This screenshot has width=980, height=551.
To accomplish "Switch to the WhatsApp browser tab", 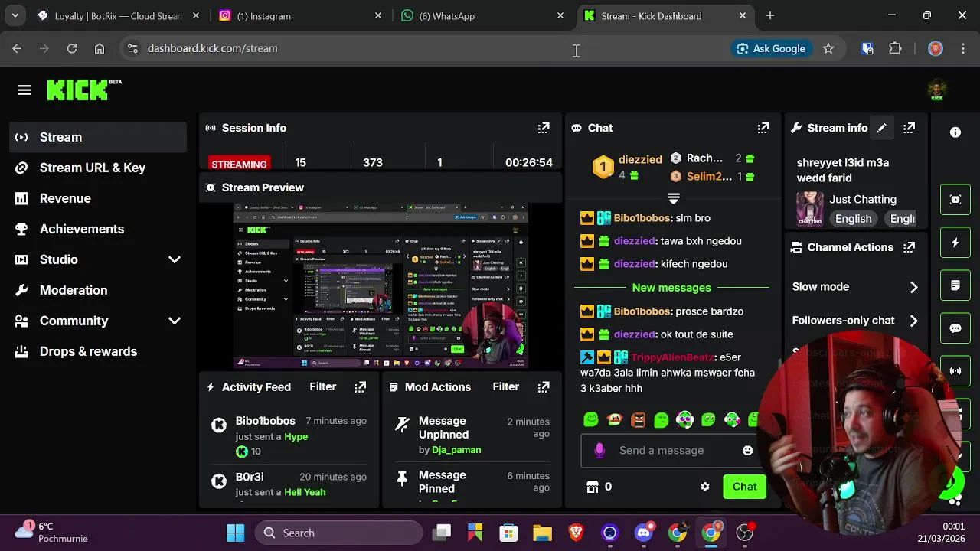I will [482, 15].
